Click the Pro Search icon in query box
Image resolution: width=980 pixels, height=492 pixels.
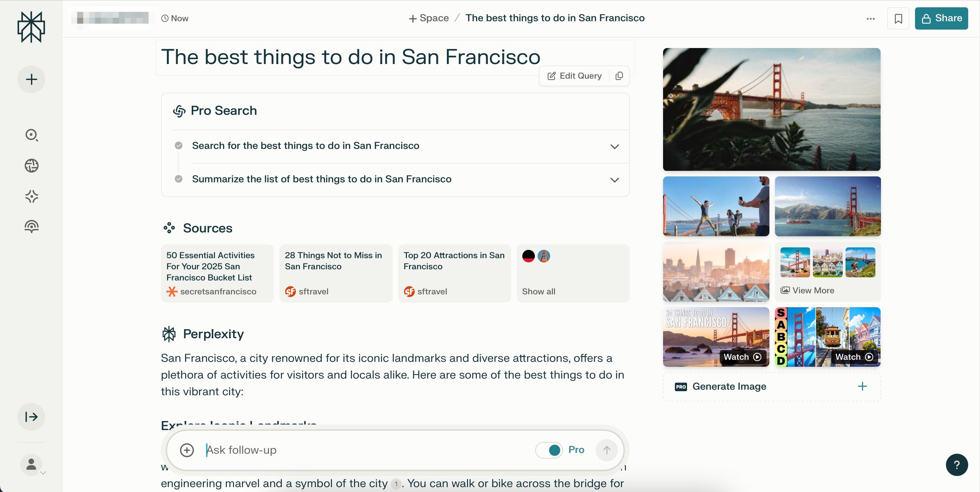[x=555, y=450]
